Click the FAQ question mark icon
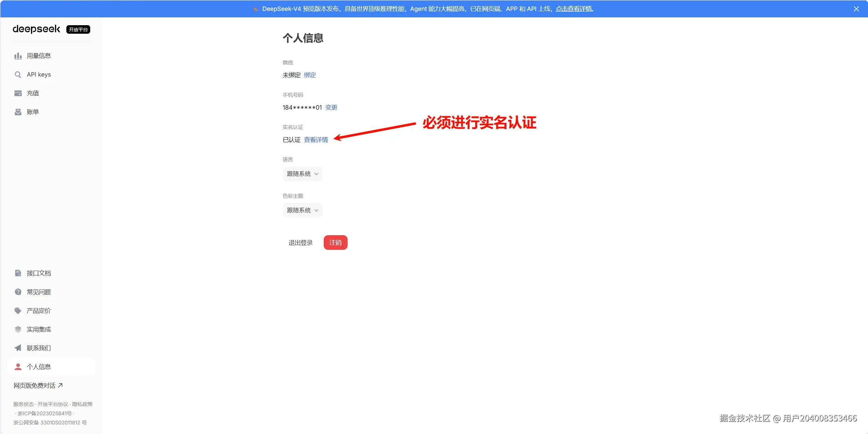Screen dimensions: 868x434 click(x=18, y=292)
